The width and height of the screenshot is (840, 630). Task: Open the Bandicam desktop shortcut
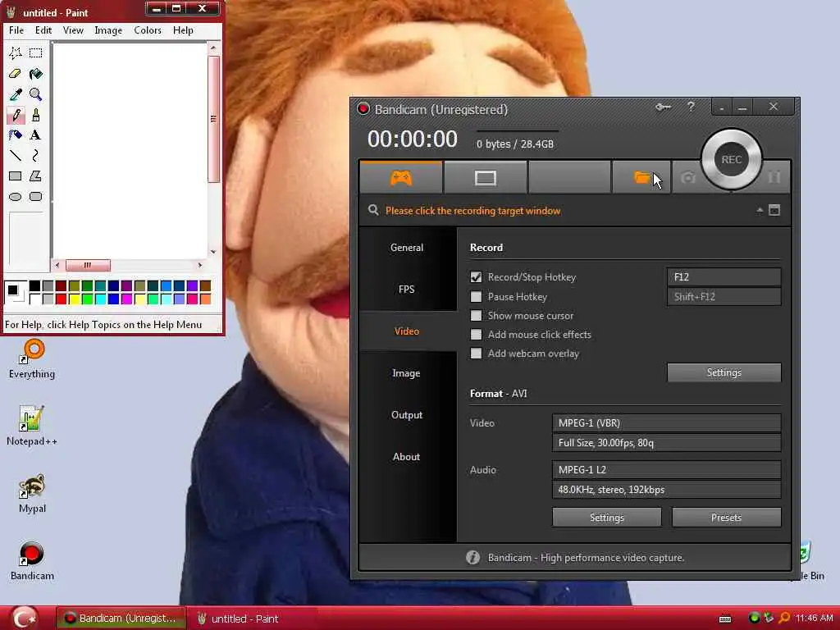tap(32, 561)
